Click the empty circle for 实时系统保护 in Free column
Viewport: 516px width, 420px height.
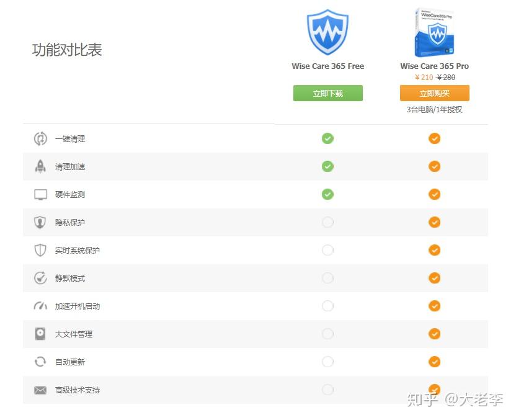pos(327,250)
